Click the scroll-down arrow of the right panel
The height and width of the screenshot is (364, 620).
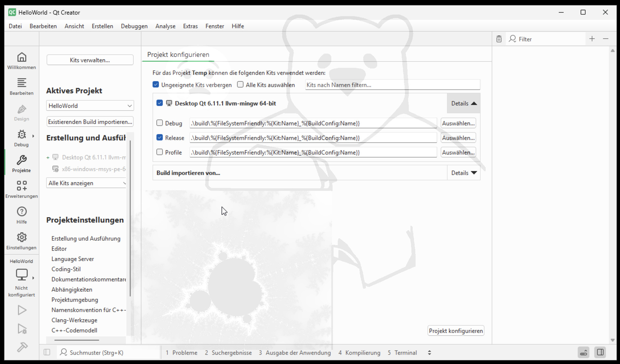click(x=613, y=340)
